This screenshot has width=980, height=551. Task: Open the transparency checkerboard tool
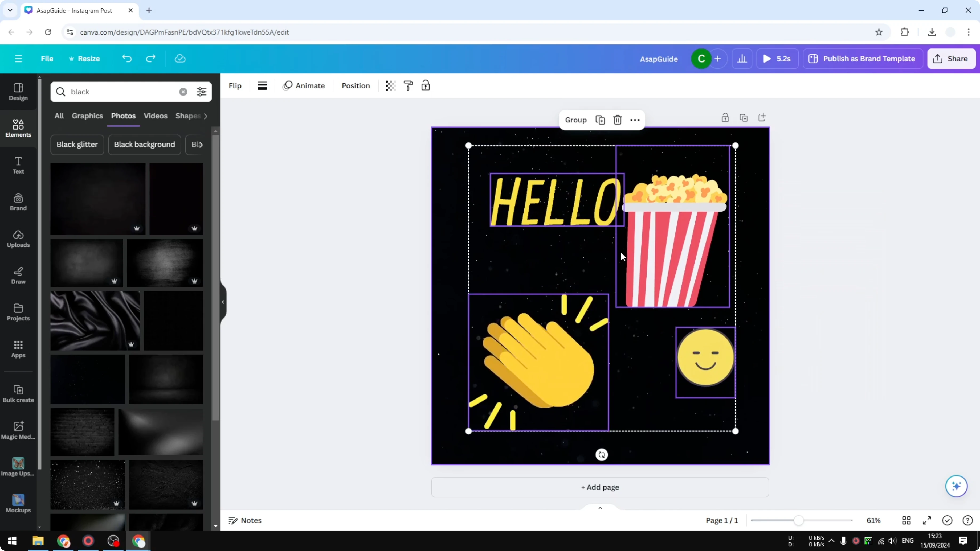390,85
